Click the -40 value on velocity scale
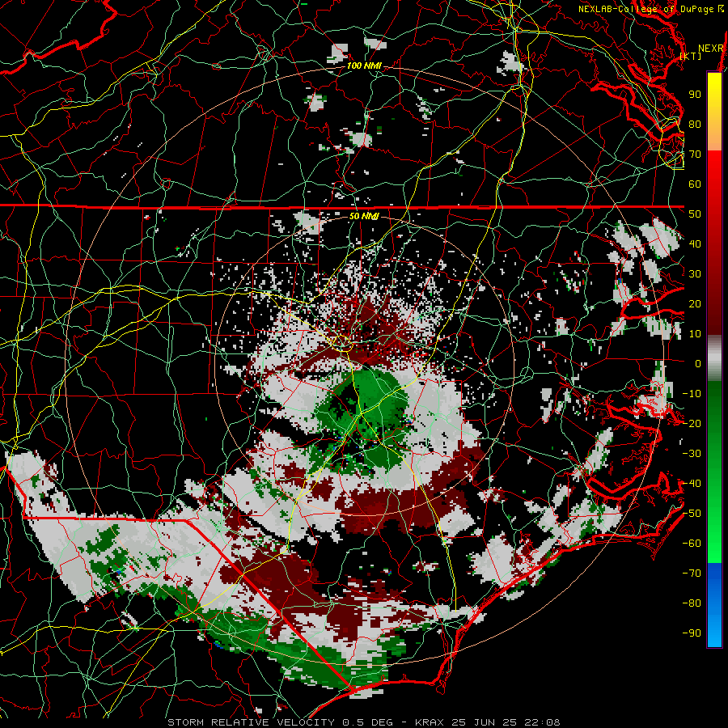The image size is (728, 728). click(x=692, y=484)
